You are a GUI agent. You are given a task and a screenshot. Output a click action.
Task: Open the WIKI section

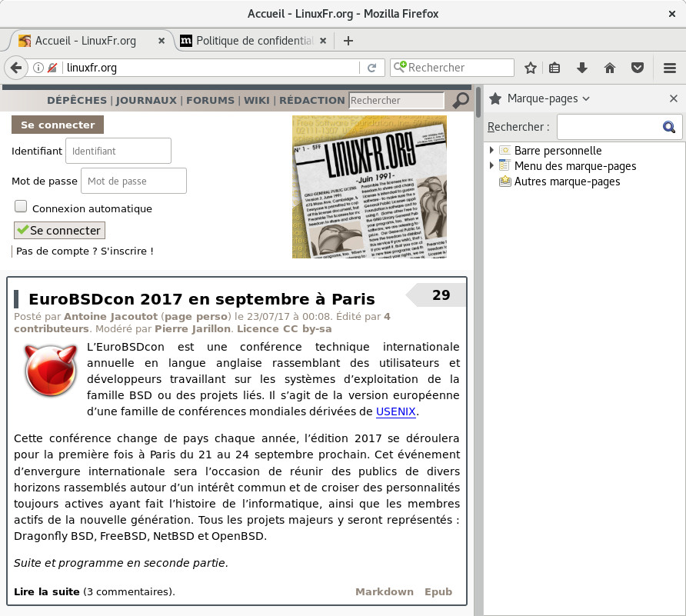[257, 100]
